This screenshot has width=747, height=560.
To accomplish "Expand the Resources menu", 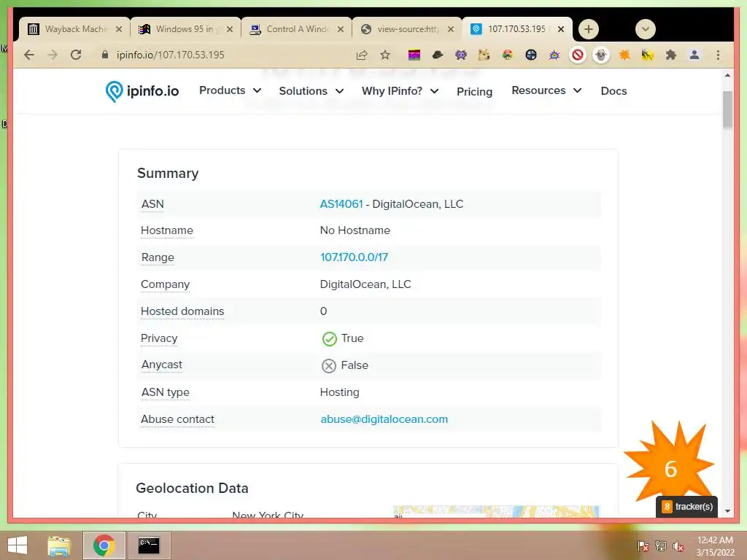I will pyautogui.click(x=546, y=90).
